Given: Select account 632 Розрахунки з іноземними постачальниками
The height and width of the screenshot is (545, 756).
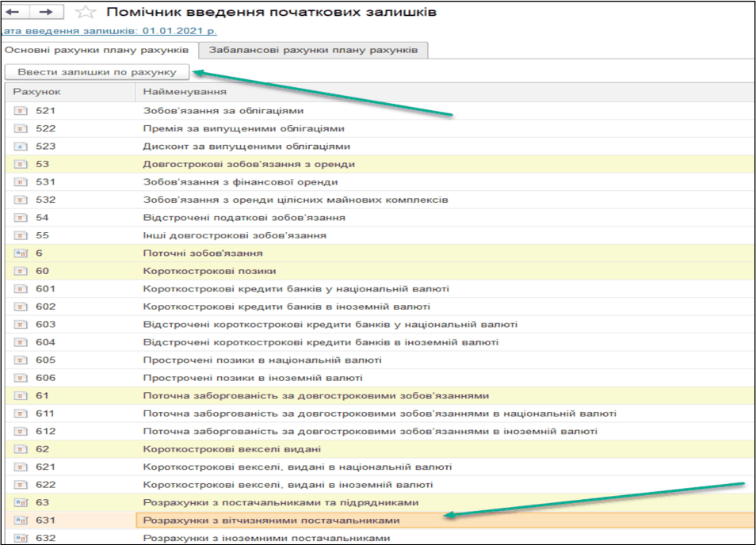Looking at the screenshot, I should tap(266, 538).
